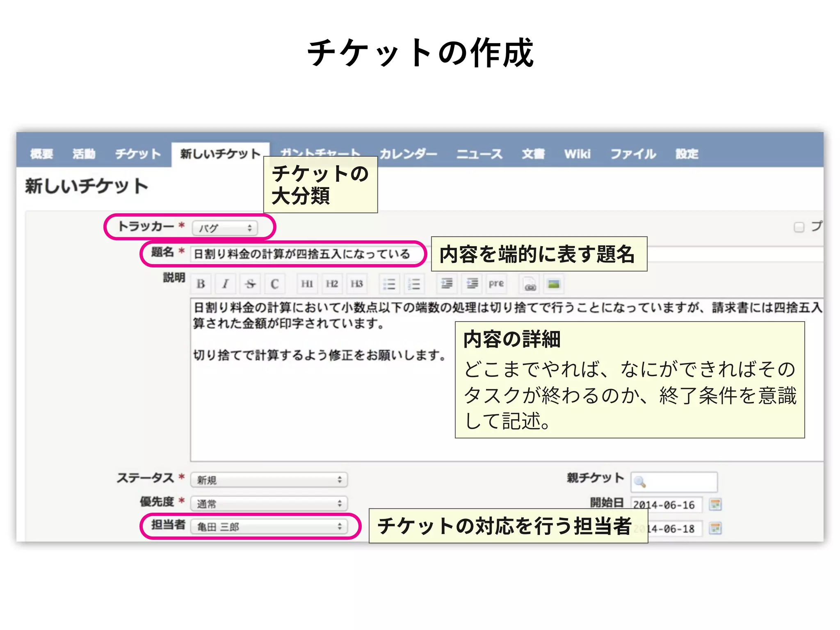Switch to the チケット tab

click(138, 154)
